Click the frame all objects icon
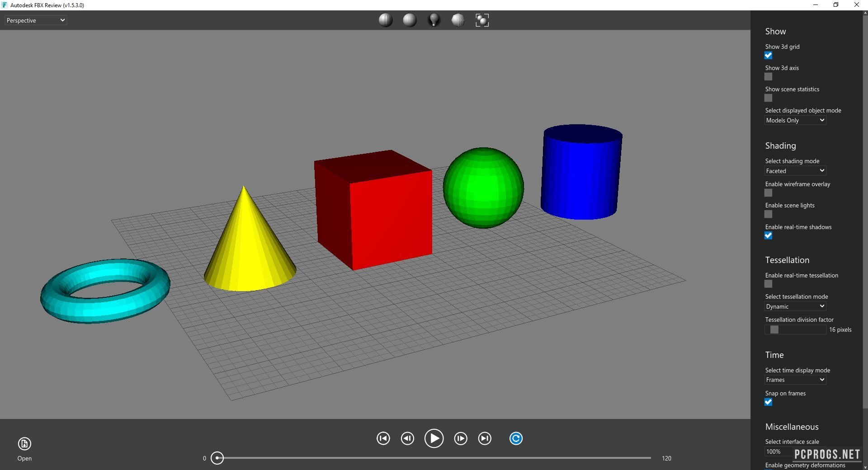The width and height of the screenshot is (868, 470). [482, 20]
